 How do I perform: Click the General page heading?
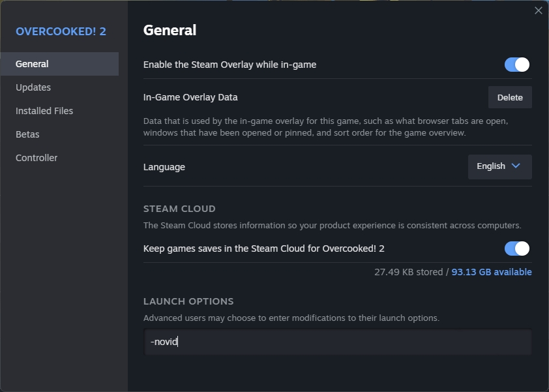170,30
